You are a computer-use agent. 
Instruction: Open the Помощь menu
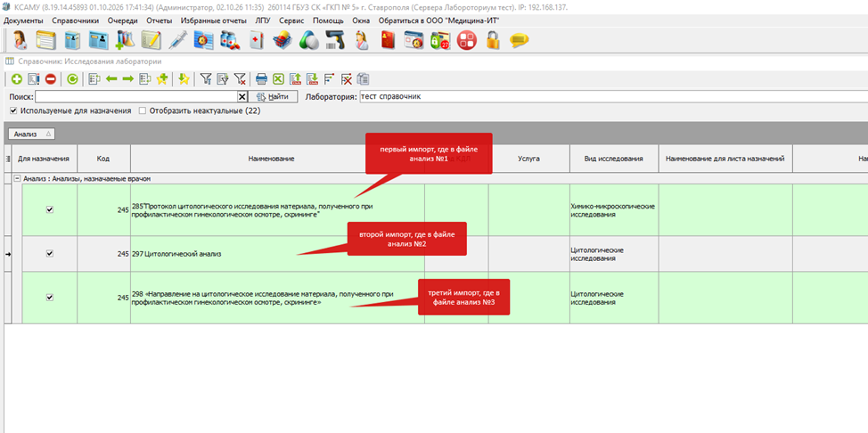point(328,20)
